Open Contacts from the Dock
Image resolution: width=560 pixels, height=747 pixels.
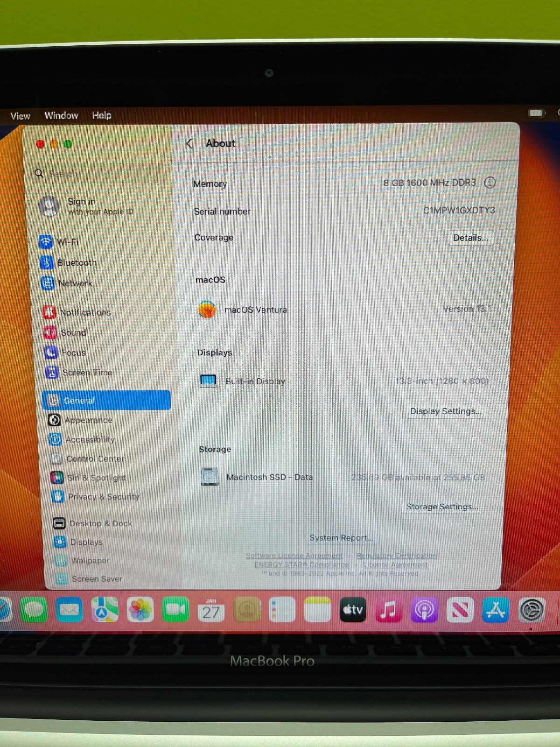pos(247,610)
